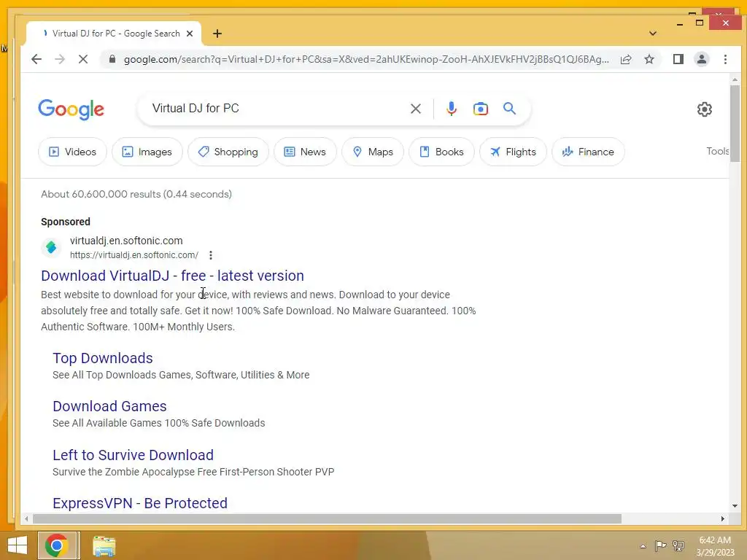Viewport: 747px width, 560px height.
Task: Stop loading the page
Action: [83, 59]
